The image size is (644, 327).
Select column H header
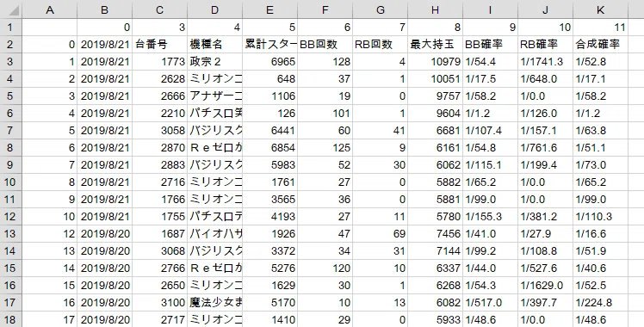pyautogui.click(x=435, y=9)
